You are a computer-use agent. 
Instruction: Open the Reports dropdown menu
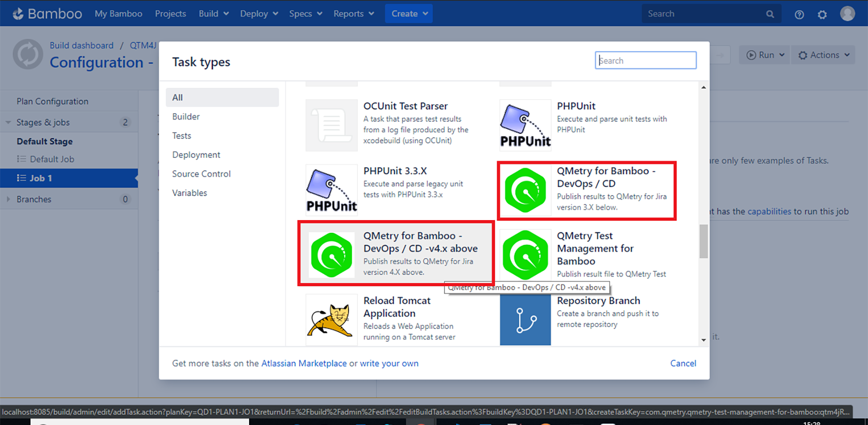tap(354, 14)
